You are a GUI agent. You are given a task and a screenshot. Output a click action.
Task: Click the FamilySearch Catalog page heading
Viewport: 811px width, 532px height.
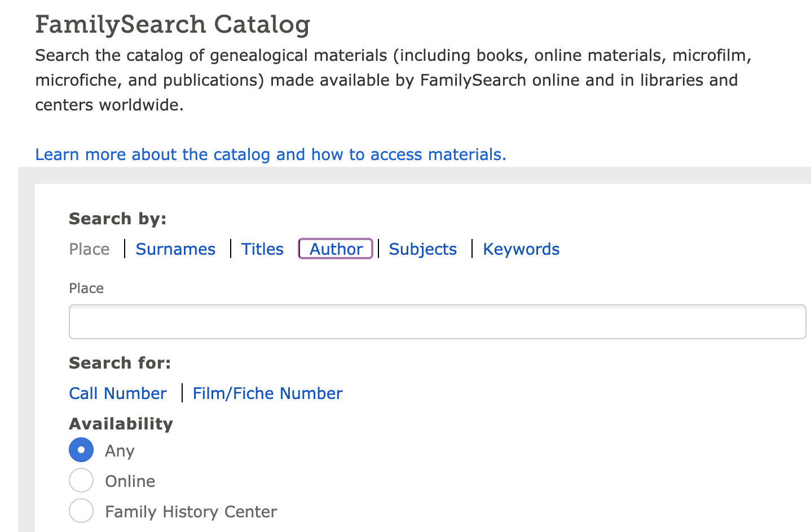coord(173,25)
